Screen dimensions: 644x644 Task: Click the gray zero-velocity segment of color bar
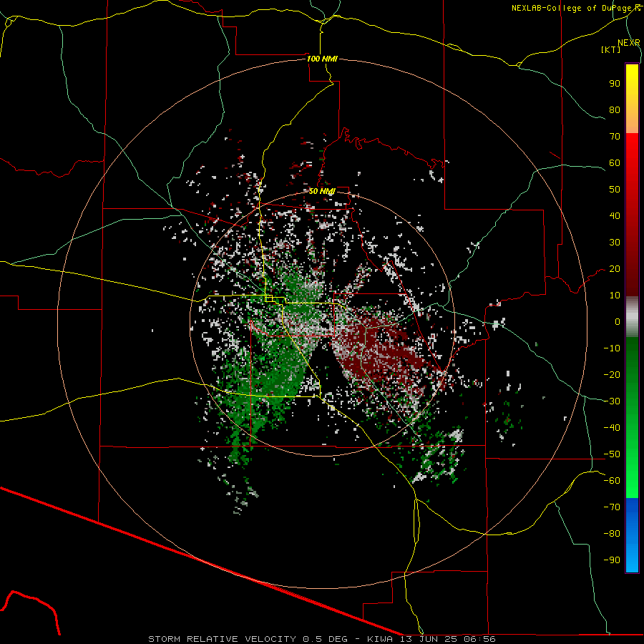click(632, 317)
